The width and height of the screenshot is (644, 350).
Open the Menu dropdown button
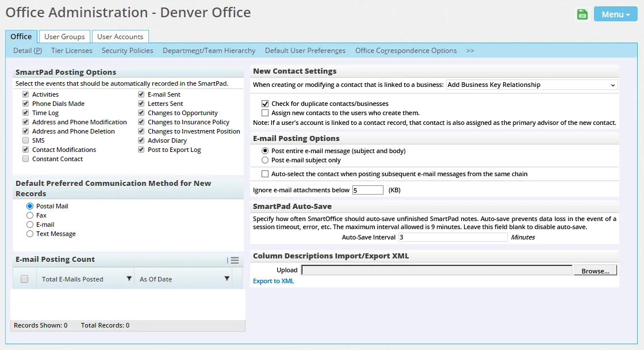point(615,14)
